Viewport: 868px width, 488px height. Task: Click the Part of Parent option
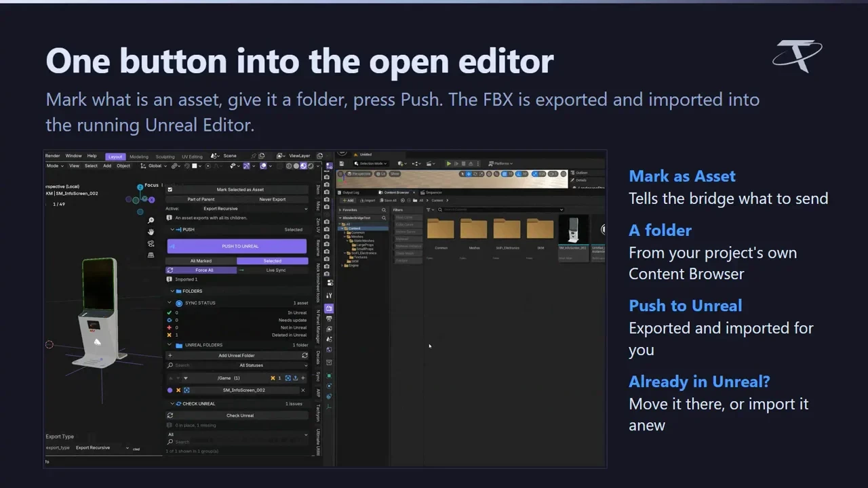click(201, 199)
